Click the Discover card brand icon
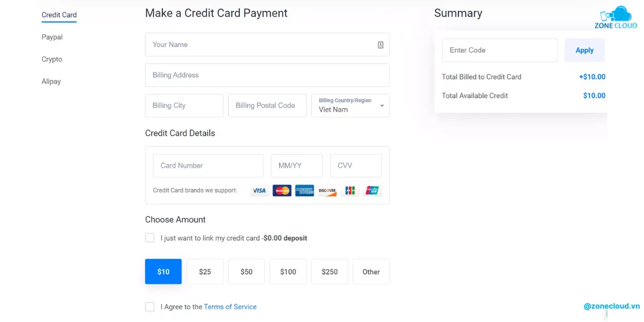The height and width of the screenshot is (322, 644). pyautogui.click(x=327, y=191)
